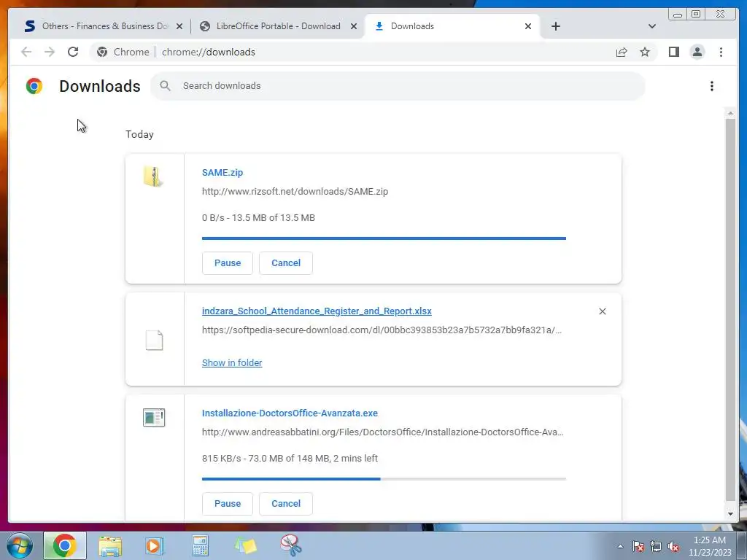
Task: Click the DoctorsOffice exe file icon
Action: pyautogui.click(x=153, y=417)
